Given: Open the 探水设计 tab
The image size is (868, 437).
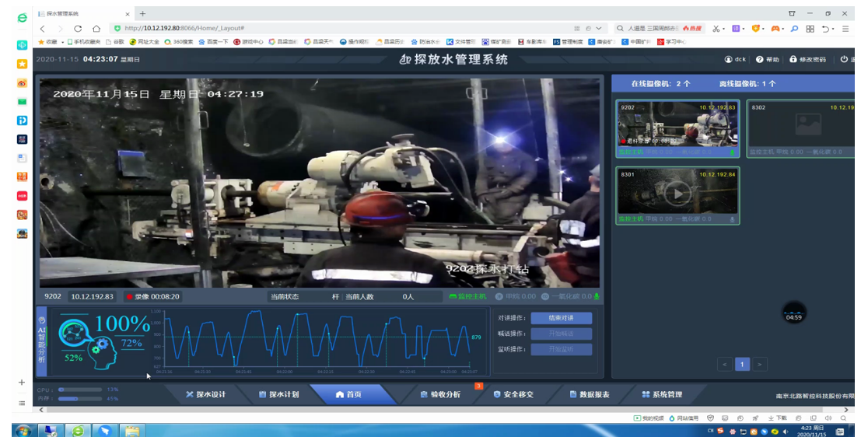Looking at the screenshot, I should click(206, 395).
